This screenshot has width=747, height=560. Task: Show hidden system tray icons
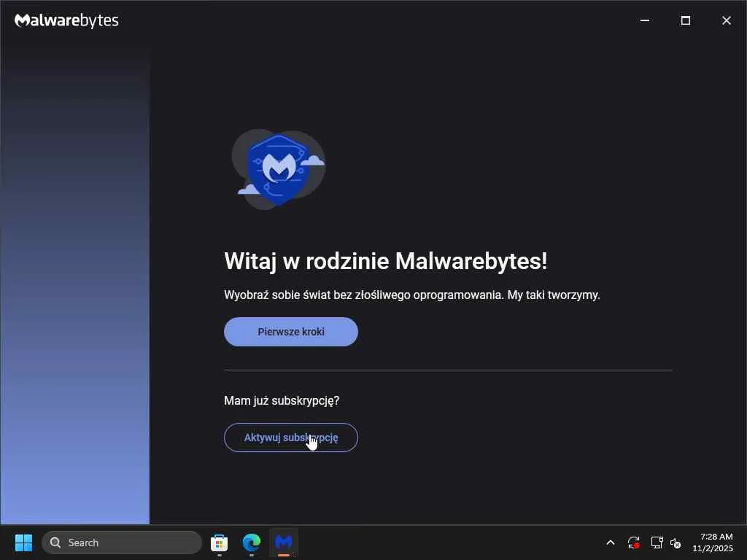(611, 542)
